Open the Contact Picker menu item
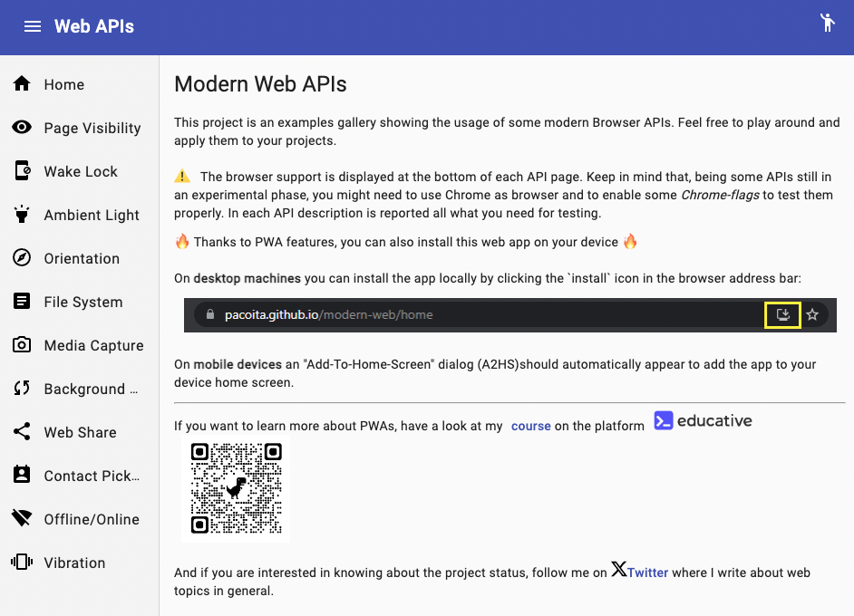Screen dimensions: 854x616 point(92,476)
